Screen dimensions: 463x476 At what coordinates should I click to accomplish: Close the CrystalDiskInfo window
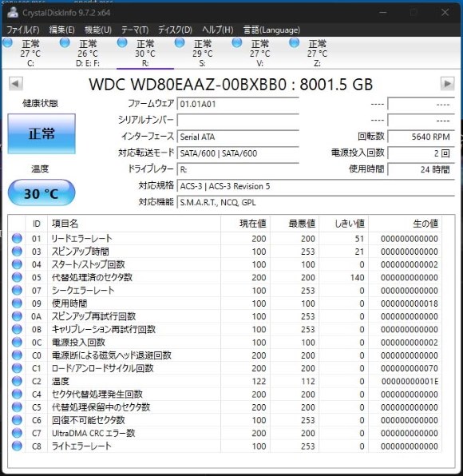click(x=445, y=13)
